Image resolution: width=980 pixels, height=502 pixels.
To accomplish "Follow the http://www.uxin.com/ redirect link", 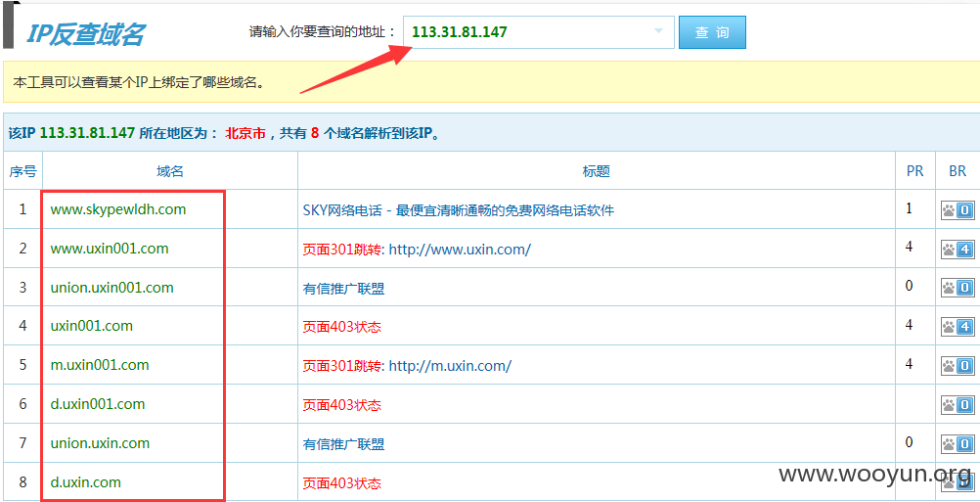I will click(x=460, y=250).
